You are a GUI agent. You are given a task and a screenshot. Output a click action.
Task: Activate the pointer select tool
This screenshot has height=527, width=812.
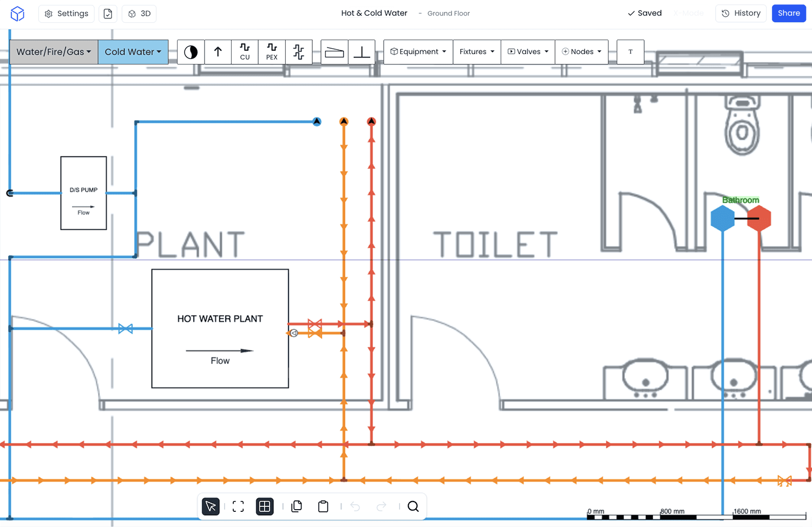211,506
